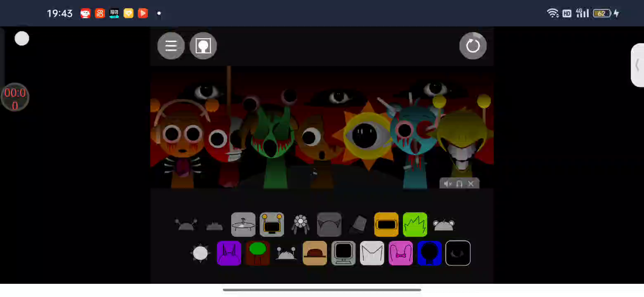The image size is (644, 297).
Task: Open the character gallery button
Action: click(203, 46)
